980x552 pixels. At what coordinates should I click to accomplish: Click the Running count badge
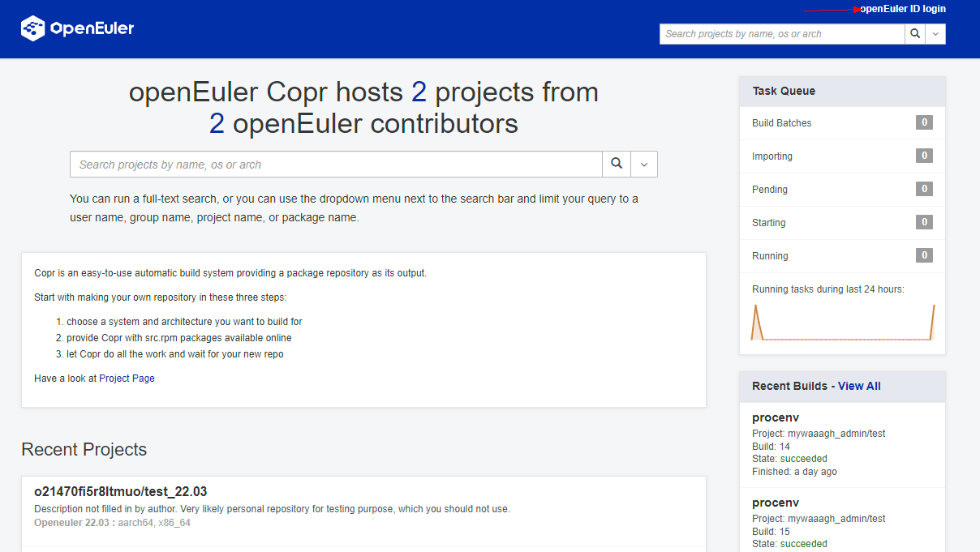(923, 256)
